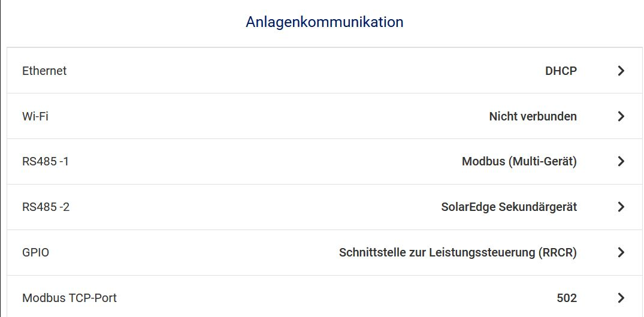The height and width of the screenshot is (317, 644).
Task: Click the SolarEdge Sekundärgerät value
Action: pyautogui.click(x=509, y=207)
